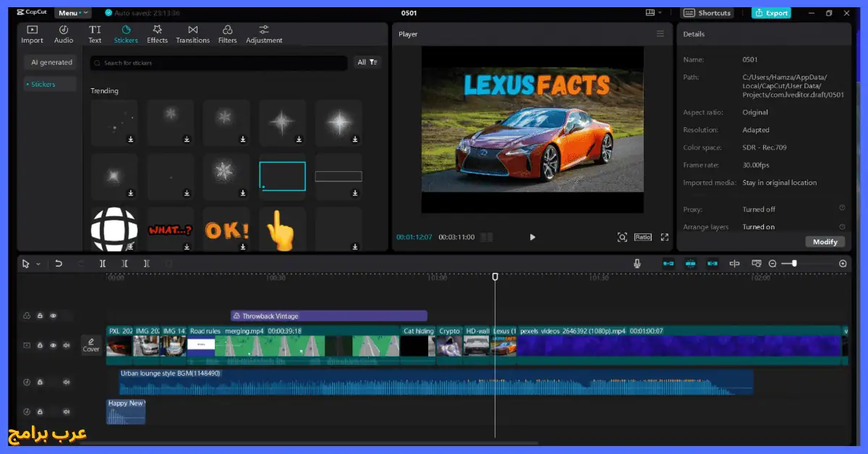Click the timeline zoom-in magnifier
This screenshot has width=868, height=454.
tap(843, 264)
